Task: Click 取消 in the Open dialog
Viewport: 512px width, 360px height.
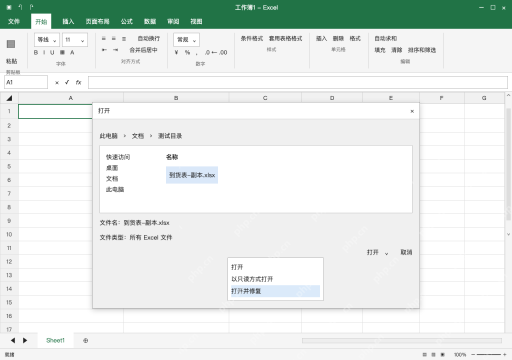Action: point(406,252)
